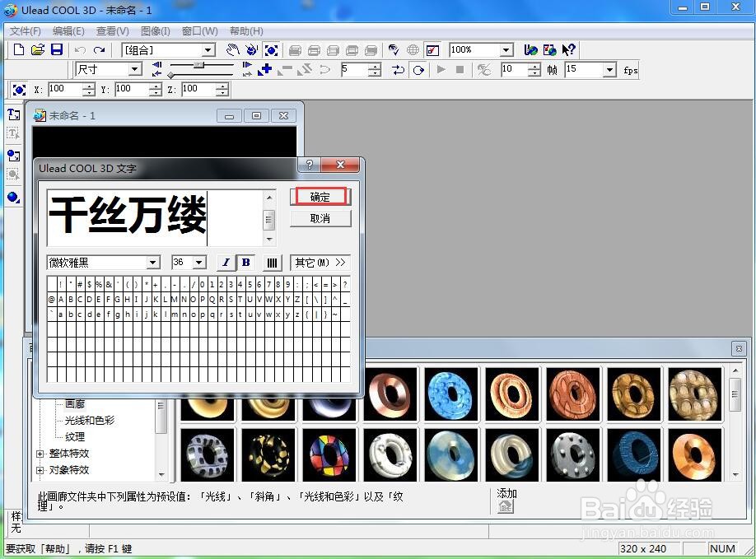Open the 查看(V) menu
The height and width of the screenshot is (559, 756).
[x=112, y=30]
